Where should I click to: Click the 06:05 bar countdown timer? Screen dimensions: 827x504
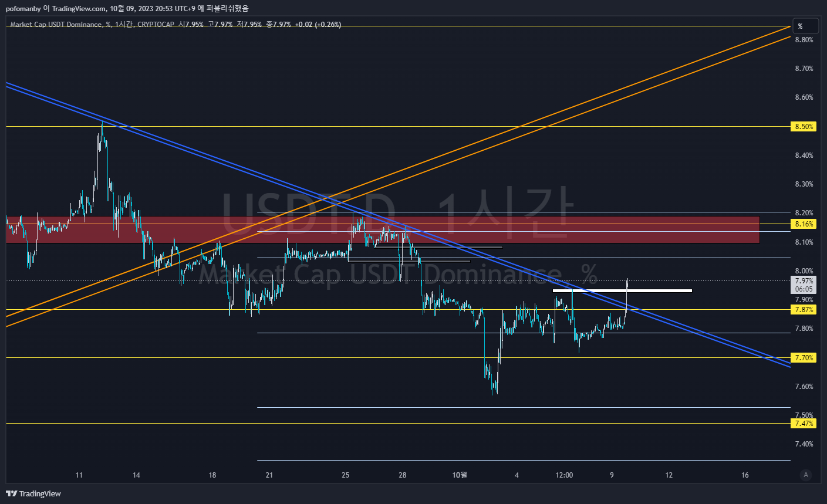point(804,289)
